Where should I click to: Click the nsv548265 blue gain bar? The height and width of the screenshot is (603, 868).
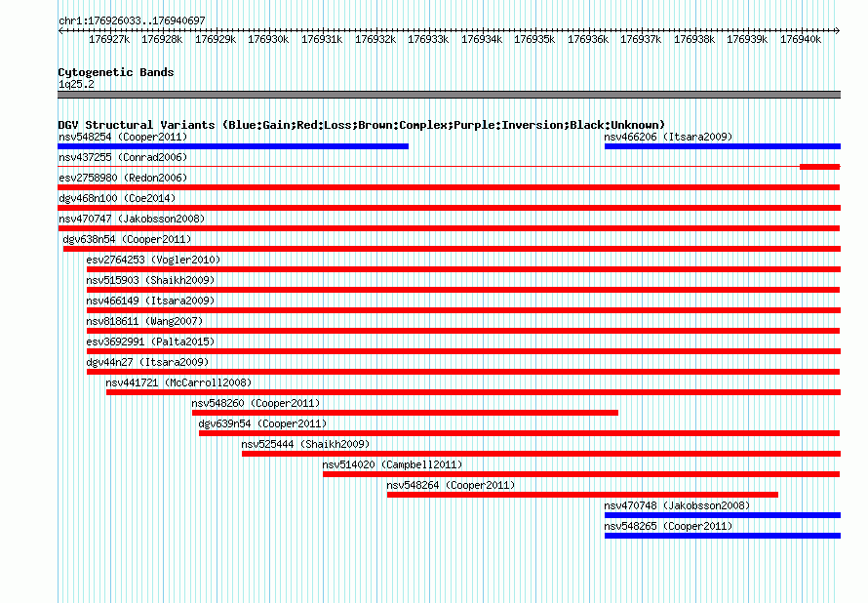click(723, 536)
